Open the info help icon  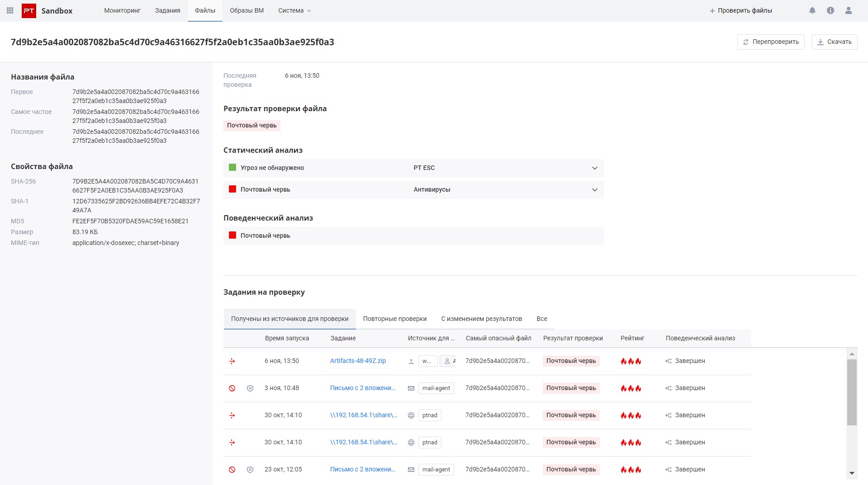tap(830, 10)
